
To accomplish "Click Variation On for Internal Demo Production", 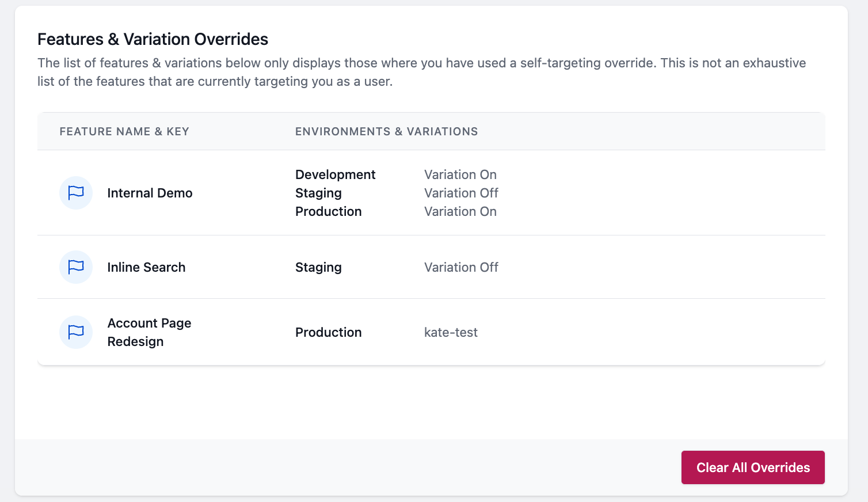I will point(460,211).
